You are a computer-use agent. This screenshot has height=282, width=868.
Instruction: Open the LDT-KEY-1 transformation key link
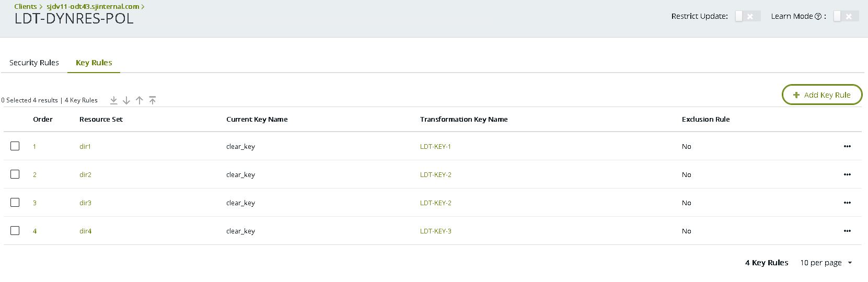coord(435,147)
